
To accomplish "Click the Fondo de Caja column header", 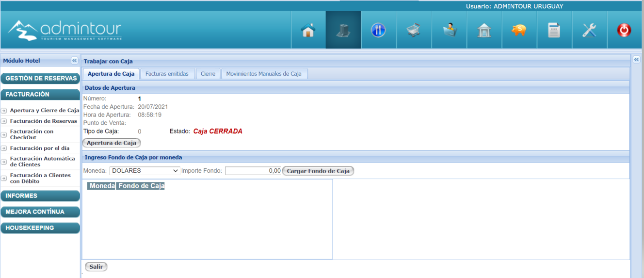I will pos(141,186).
